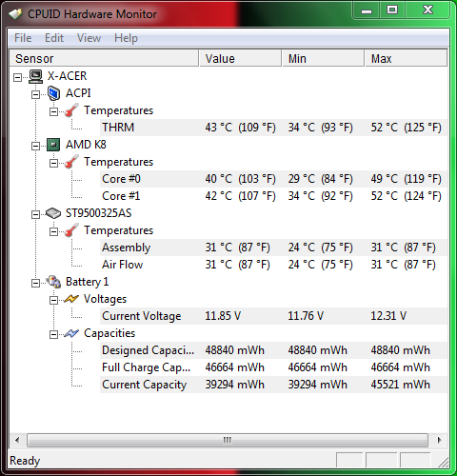Click the Capacities graph icon
Image resolution: width=457 pixels, height=476 pixels.
click(71, 333)
